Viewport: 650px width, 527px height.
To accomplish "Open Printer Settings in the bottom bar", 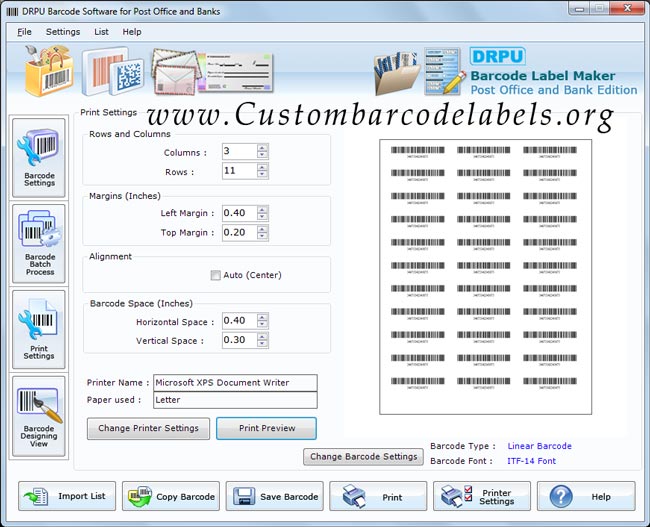I will pyautogui.click(x=482, y=496).
